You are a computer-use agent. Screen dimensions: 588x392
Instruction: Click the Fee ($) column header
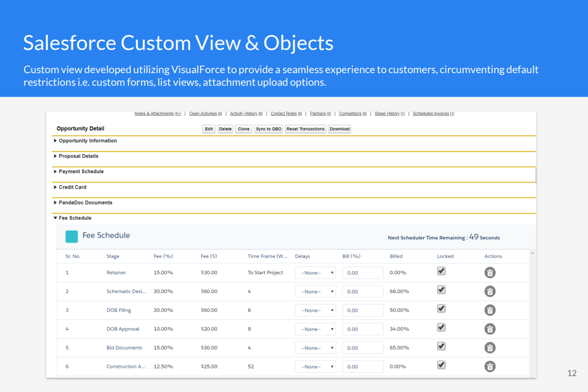[x=209, y=256]
